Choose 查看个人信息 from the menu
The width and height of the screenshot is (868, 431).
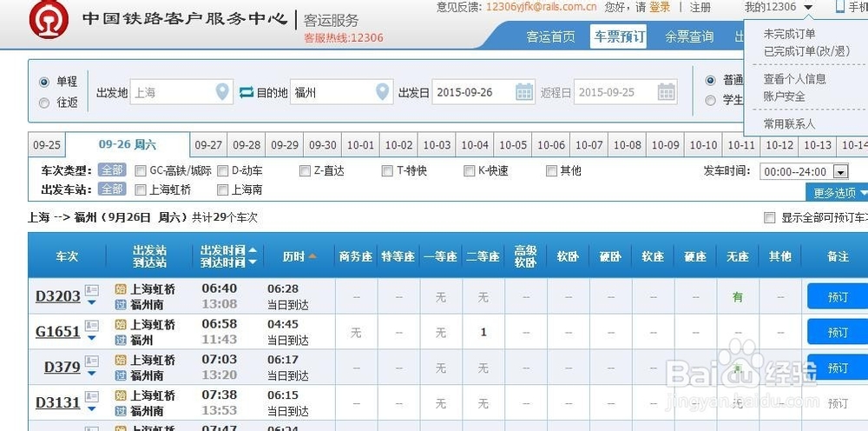[x=794, y=79]
